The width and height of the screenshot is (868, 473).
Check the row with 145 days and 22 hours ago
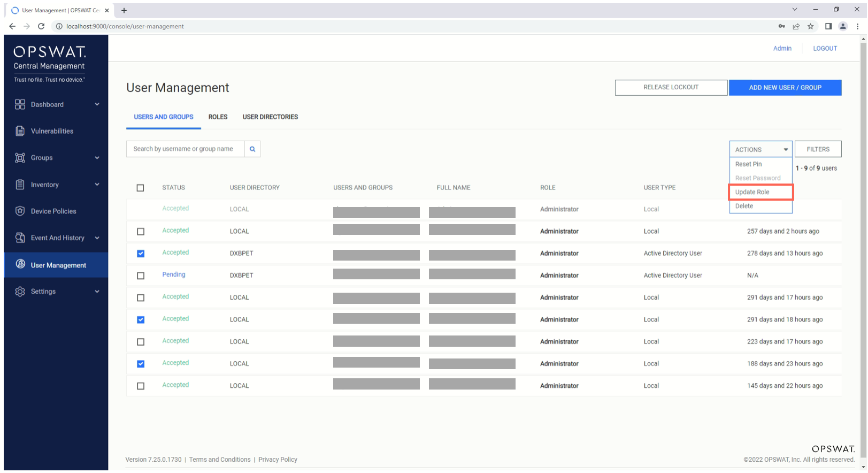141,386
